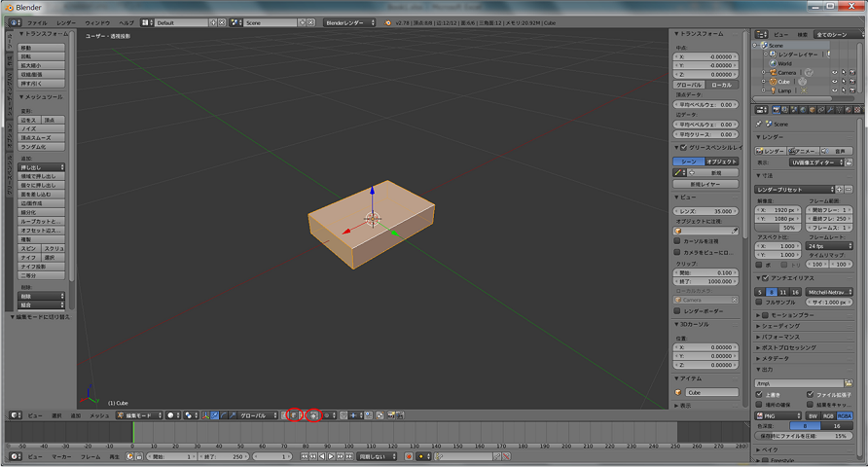Enable the レンダーボーダー checkbox
This screenshot has height=467, width=868.
(x=678, y=310)
